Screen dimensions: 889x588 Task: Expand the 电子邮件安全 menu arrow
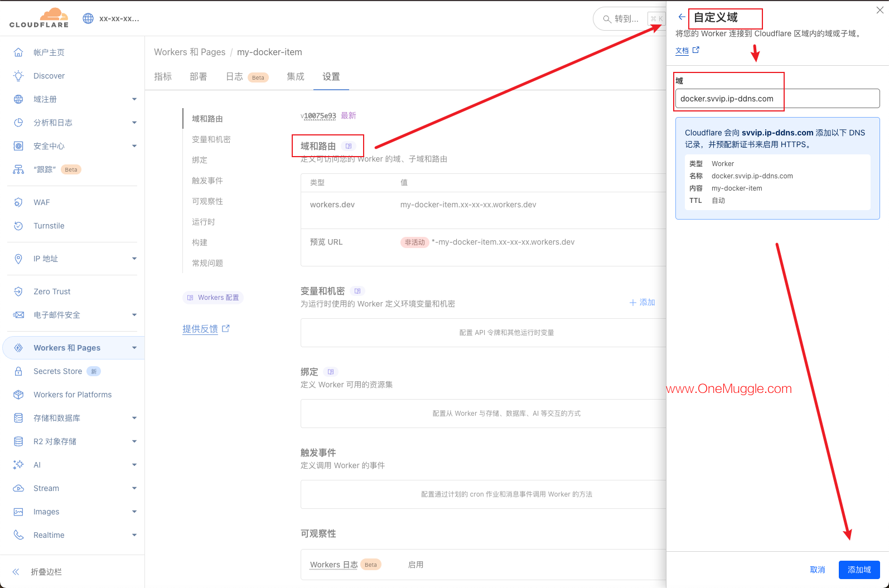click(134, 315)
